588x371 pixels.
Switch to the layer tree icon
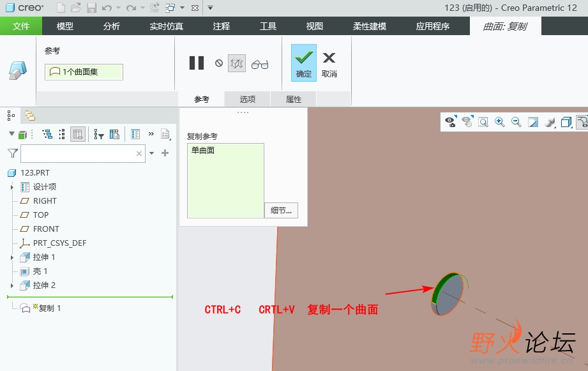point(30,116)
